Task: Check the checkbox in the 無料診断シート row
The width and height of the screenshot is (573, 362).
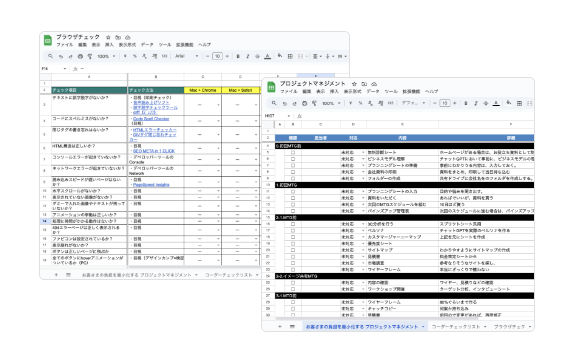Action: pyautogui.click(x=293, y=152)
